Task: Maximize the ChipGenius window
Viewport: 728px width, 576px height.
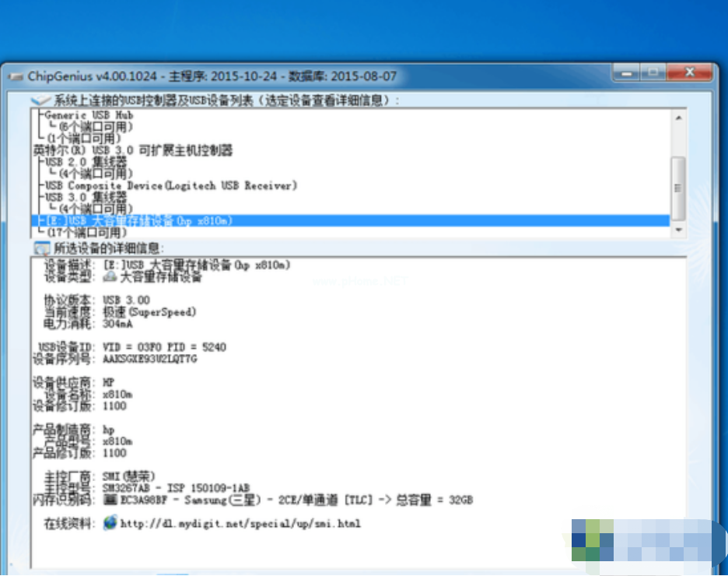Action: 652,74
